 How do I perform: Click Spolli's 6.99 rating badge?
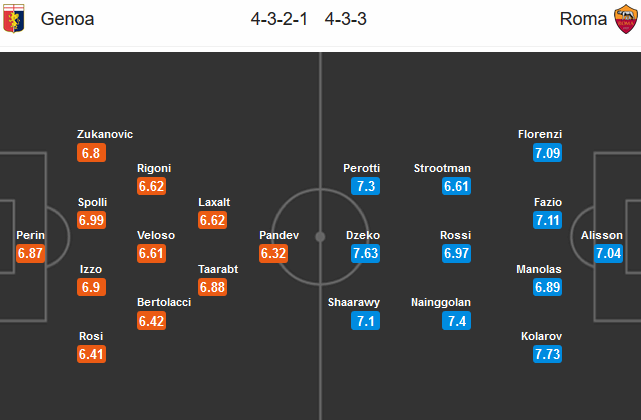tap(93, 220)
